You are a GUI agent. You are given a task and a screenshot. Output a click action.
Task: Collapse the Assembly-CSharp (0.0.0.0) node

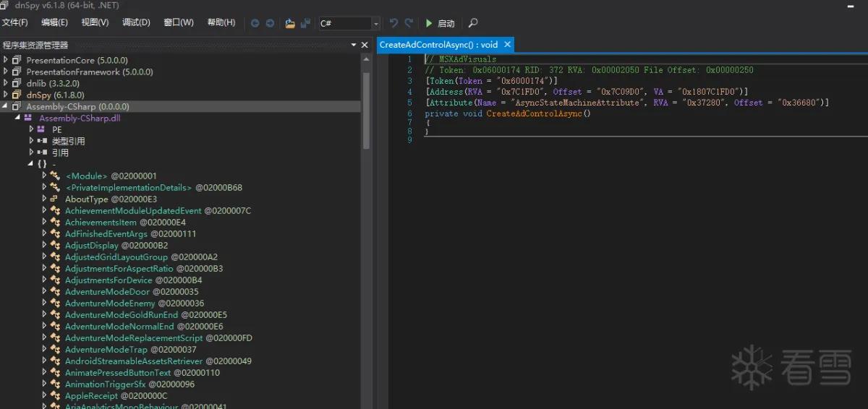pyautogui.click(x=6, y=106)
